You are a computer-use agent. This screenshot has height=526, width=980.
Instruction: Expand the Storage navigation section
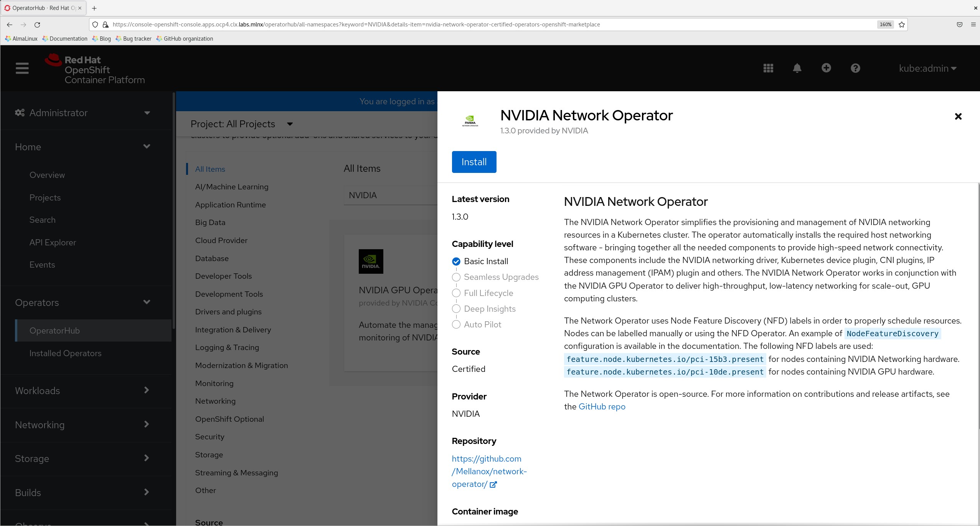(82, 459)
